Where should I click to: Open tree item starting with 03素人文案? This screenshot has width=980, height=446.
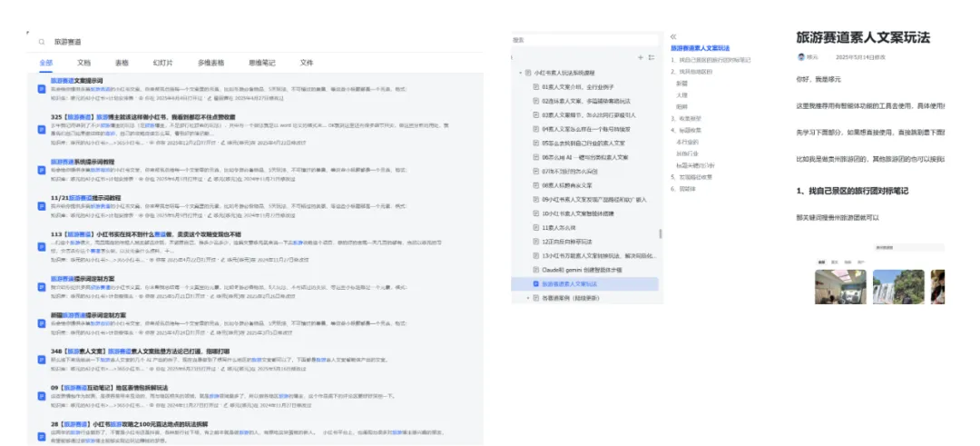[589, 115]
